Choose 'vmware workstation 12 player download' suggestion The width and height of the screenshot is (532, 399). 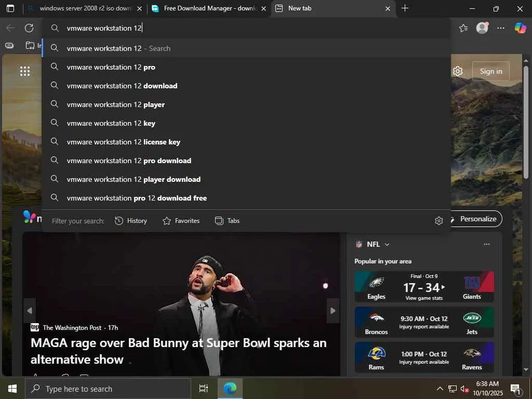pyautogui.click(x=246, y=179)
